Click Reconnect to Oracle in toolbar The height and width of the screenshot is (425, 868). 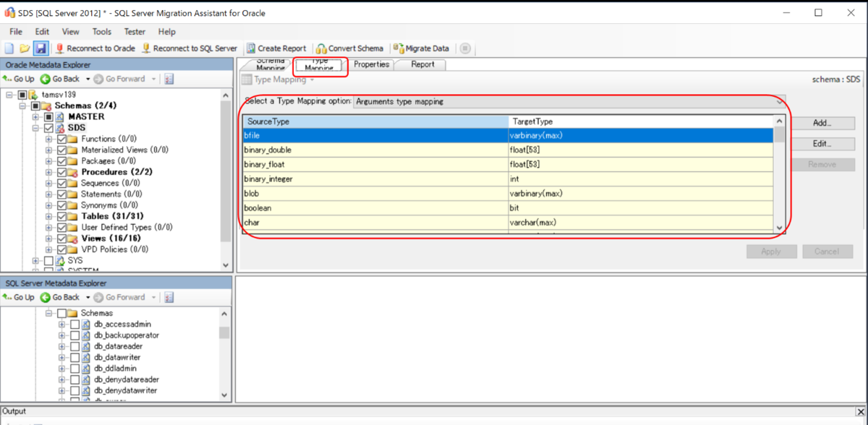(x=95, y=48)
